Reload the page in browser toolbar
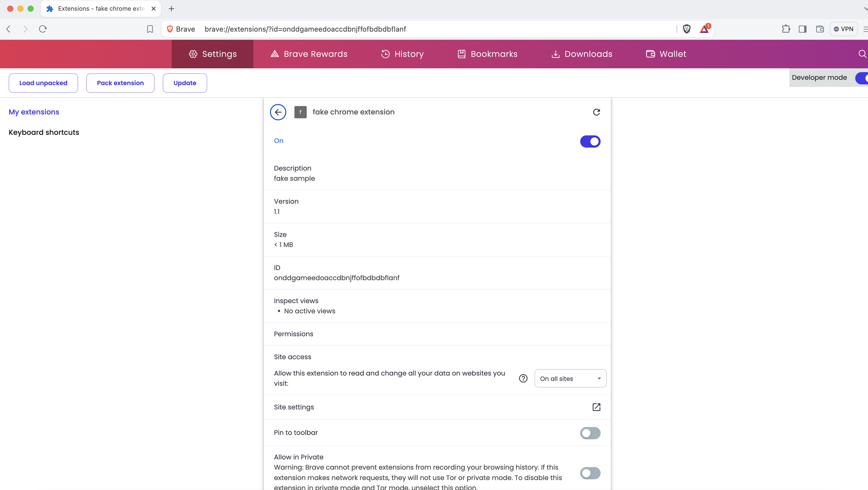 [x=42, y=29]
